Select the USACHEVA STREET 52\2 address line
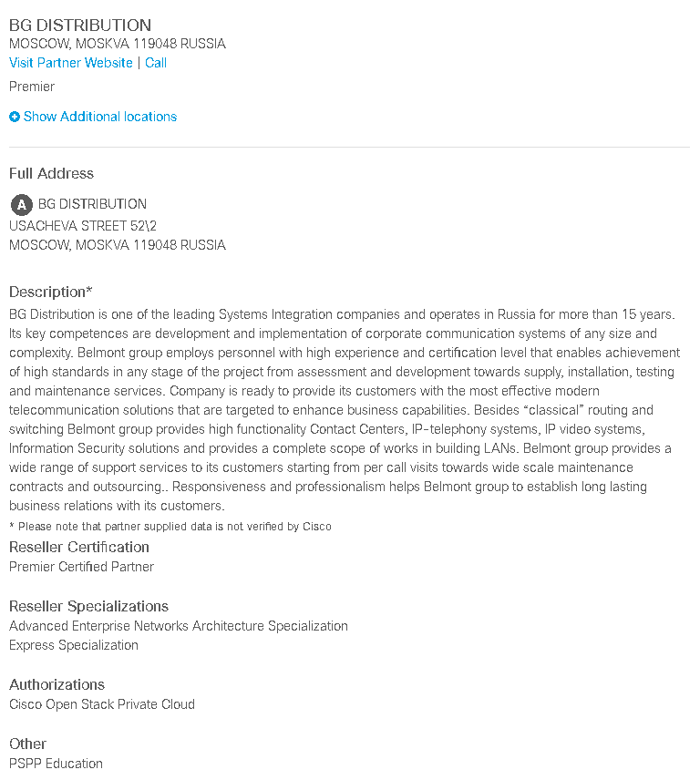 83,226
